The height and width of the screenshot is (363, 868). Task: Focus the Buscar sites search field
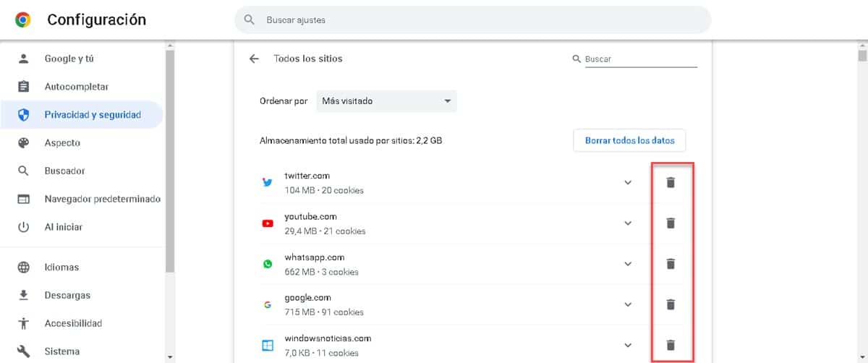click(x=640, y=59)
